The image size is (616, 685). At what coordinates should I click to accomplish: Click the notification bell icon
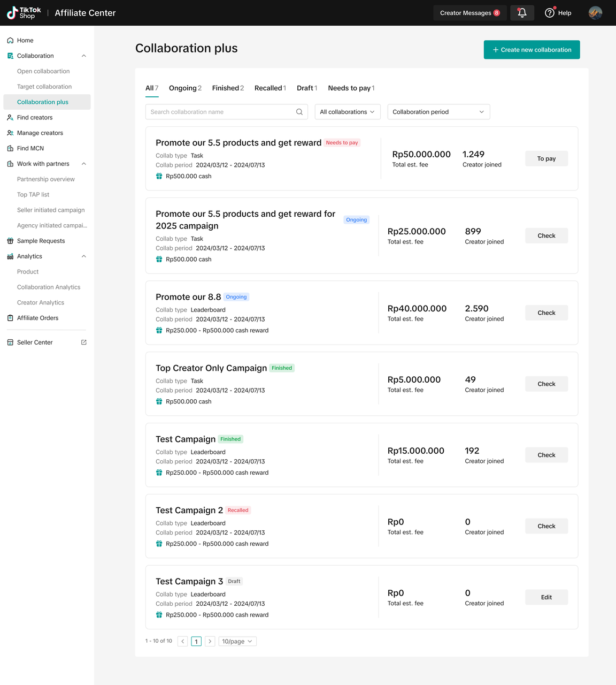[x=522, y=13]
